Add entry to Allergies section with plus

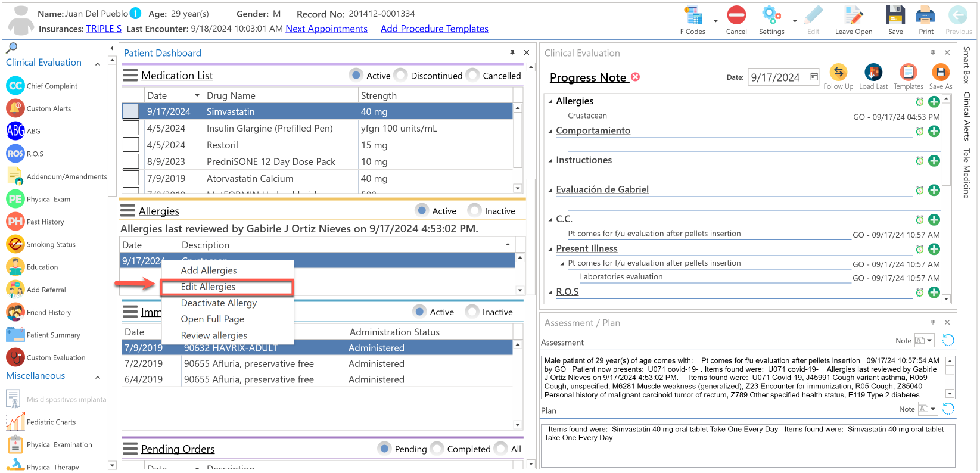[x=934, y=102]
